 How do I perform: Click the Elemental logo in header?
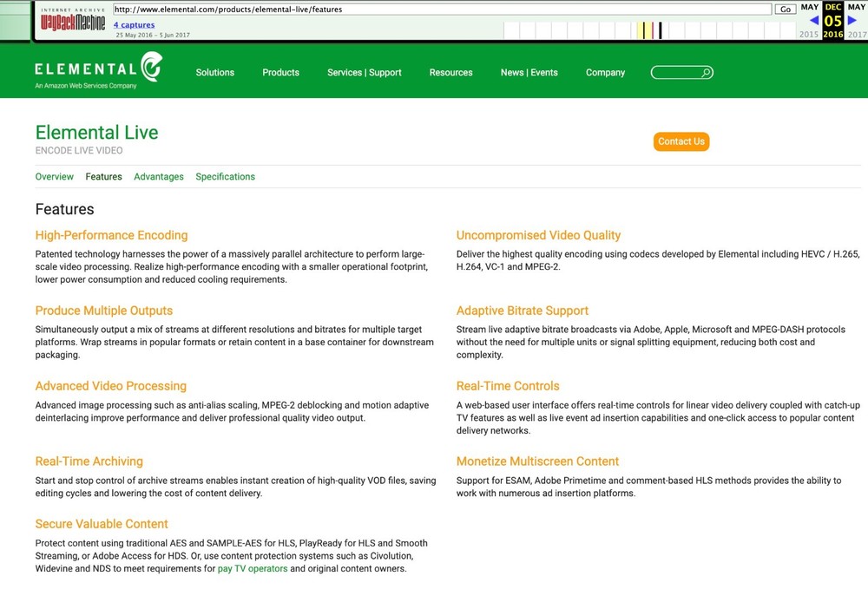point(97,69)
